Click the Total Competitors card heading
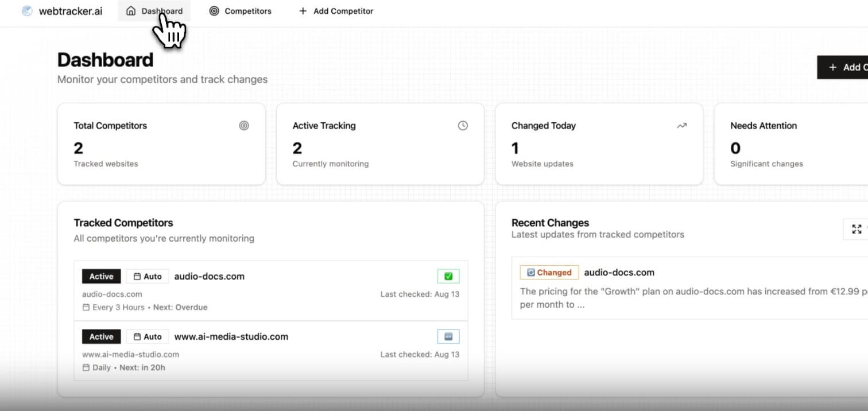The image size is (868, 411). pos(110,126)
